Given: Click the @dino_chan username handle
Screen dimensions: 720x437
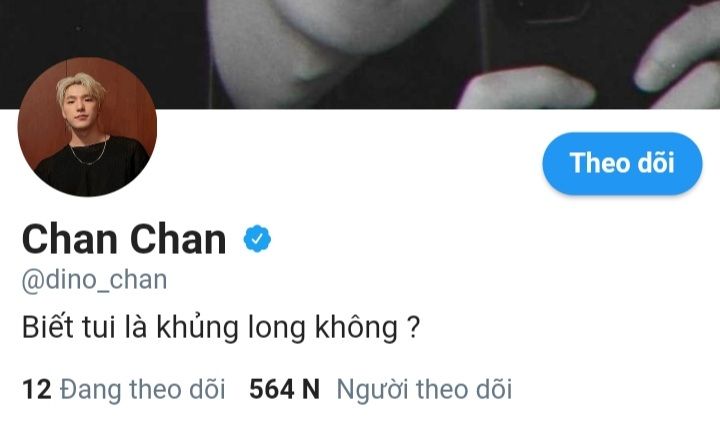Looking at the screenshot, I should tap(94, 280).
